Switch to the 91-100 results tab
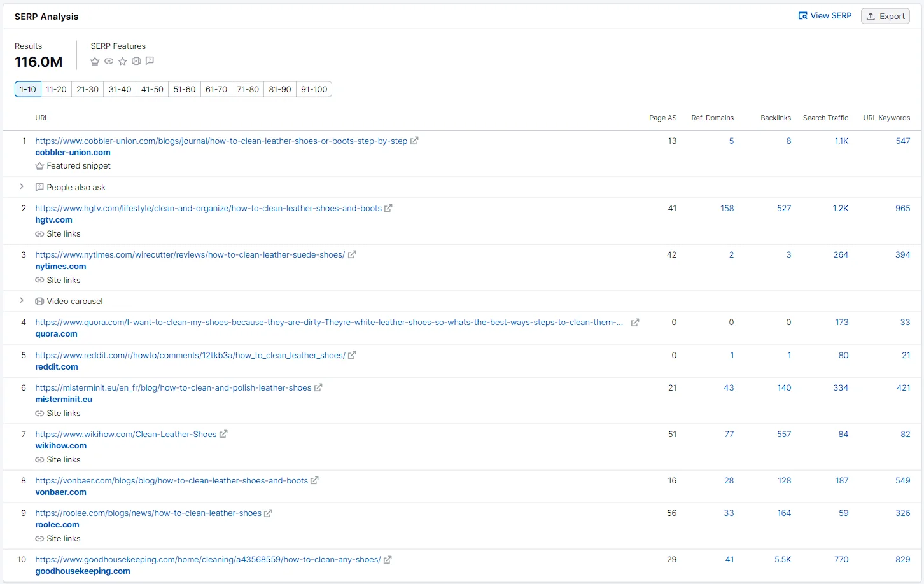Screen dimensions: 924x584 (314, 89)
